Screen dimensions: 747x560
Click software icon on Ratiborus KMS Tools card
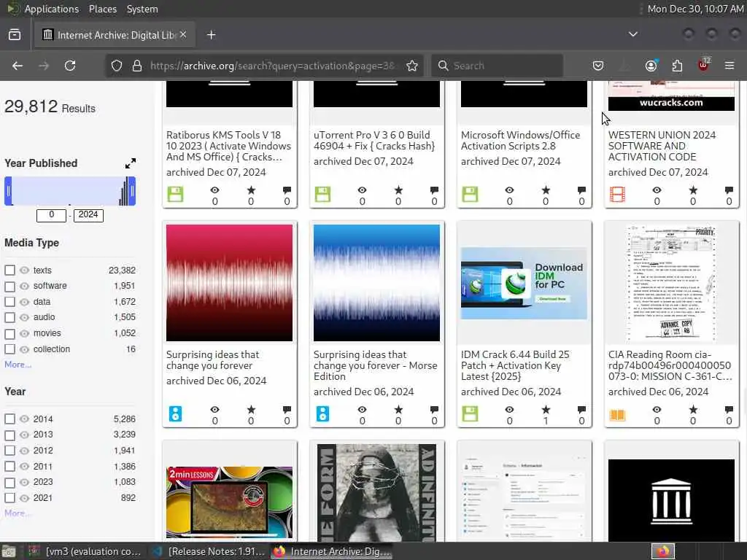(175, 194)
